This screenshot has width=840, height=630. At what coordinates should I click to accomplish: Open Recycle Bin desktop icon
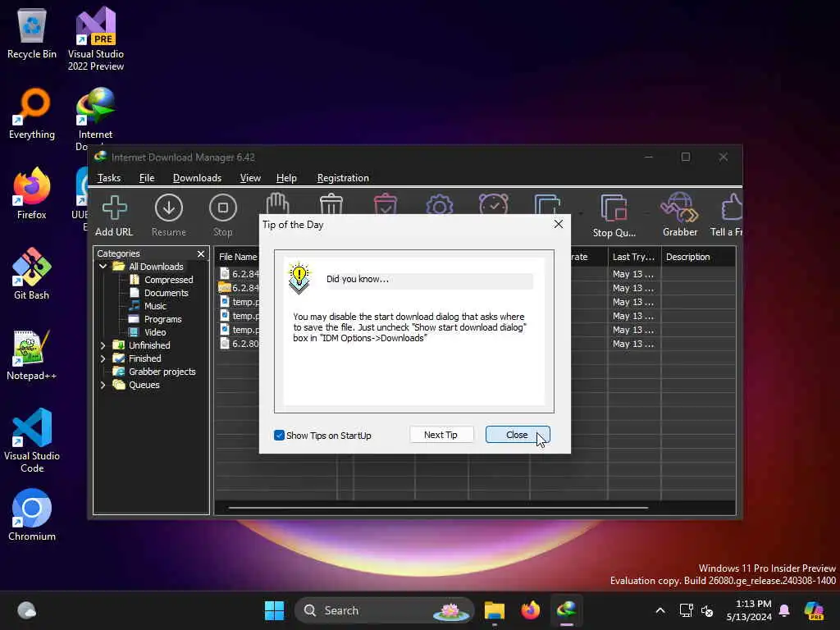[x=32, y=34]
